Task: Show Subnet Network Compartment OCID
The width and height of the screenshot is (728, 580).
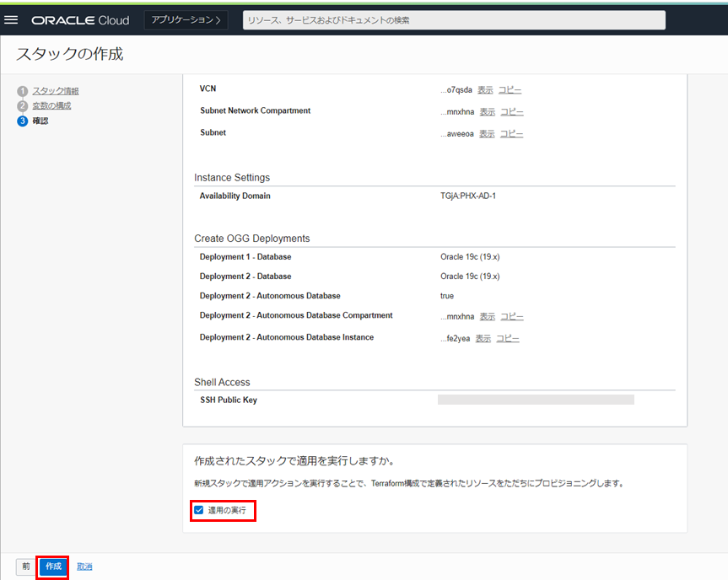Action: tap(487, 111)
